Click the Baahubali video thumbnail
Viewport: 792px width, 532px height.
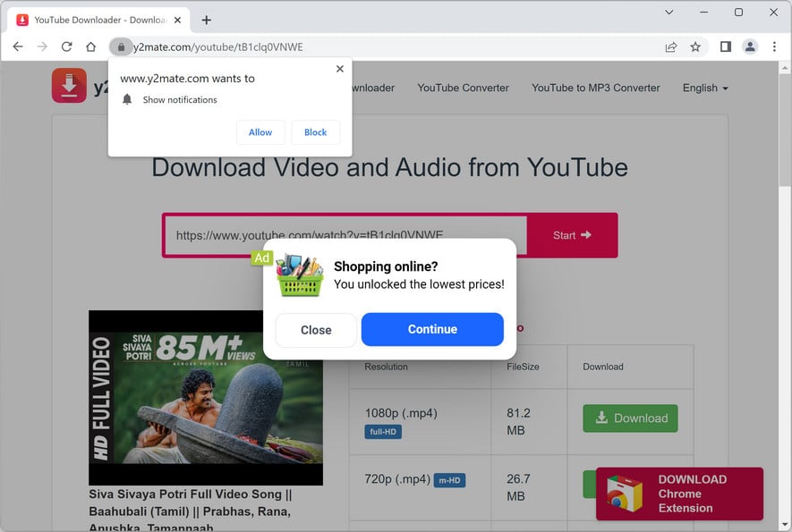point(206,398)
